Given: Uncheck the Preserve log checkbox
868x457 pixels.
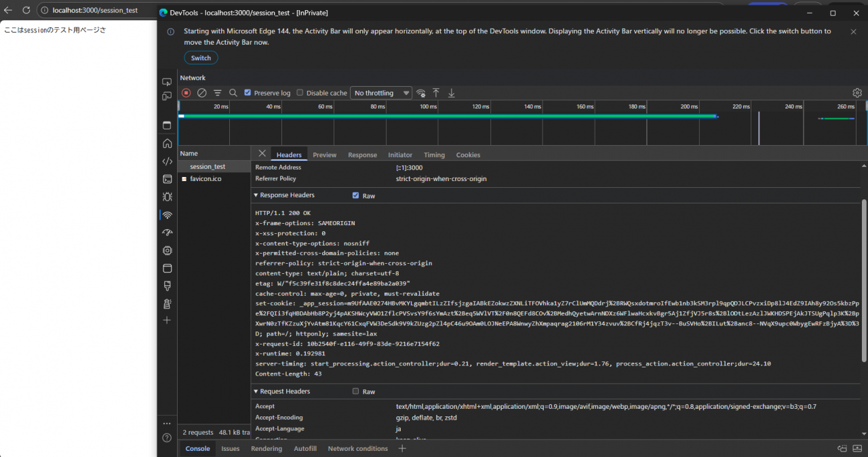Looking at the screenshot, I should click(248, 93).
